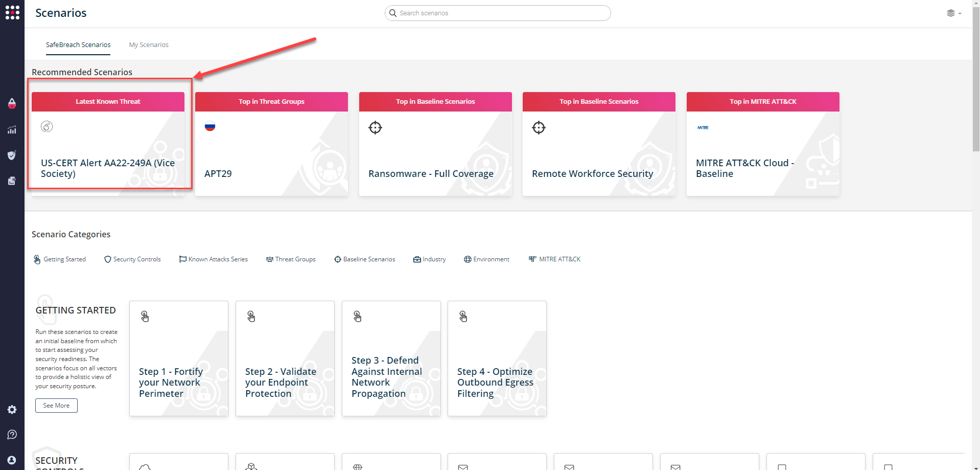Select the shield security sidebar icon
The image size is (980, 470).
pos(12,155)
